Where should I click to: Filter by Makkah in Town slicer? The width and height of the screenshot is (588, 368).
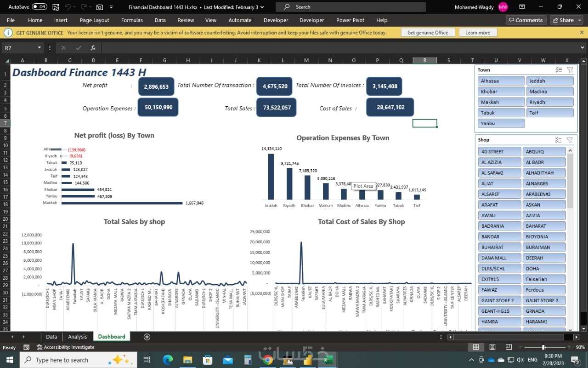coord(501,102)
